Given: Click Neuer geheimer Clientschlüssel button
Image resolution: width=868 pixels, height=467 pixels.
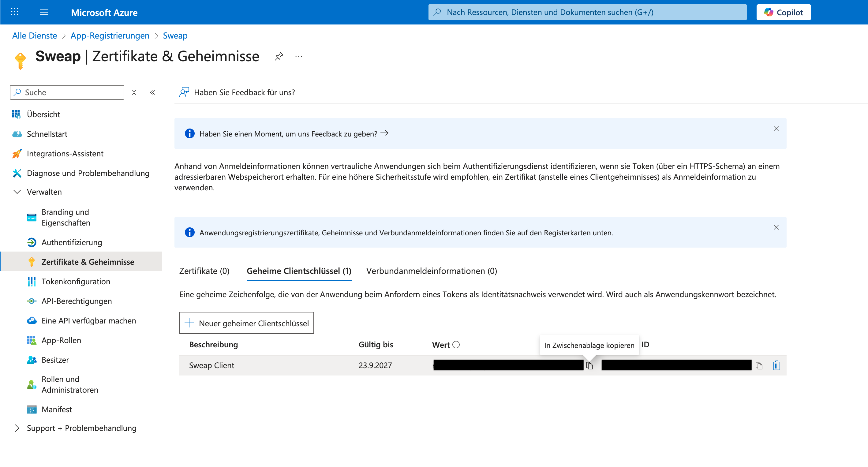Looking at the screenshot, I should coord(247,323).
